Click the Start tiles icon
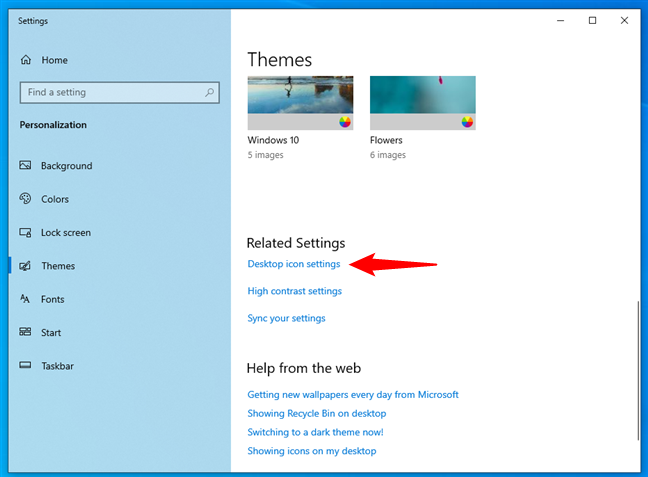648x477 pixels. click(x=25, y=332)
